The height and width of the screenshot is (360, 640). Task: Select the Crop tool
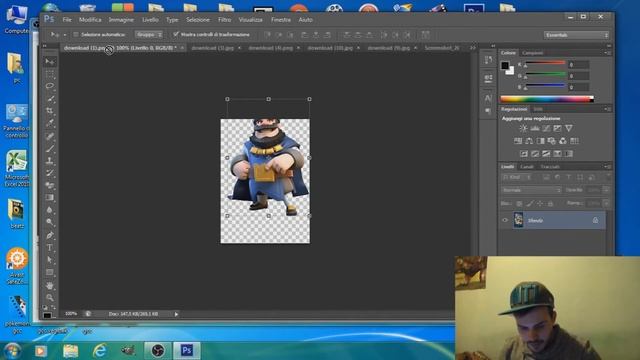click(x=50, y=111)
